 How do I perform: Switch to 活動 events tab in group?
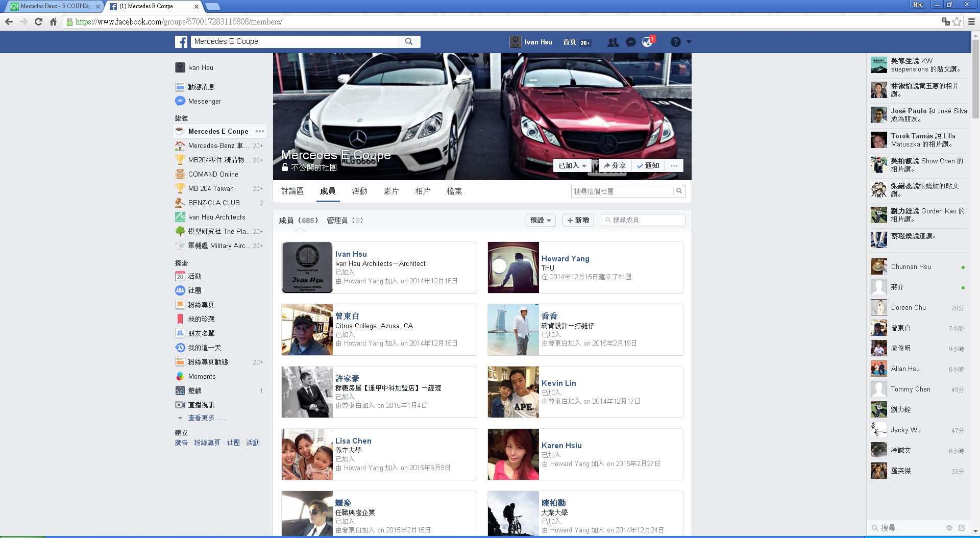pyautogui.click(x=360, y=191)
